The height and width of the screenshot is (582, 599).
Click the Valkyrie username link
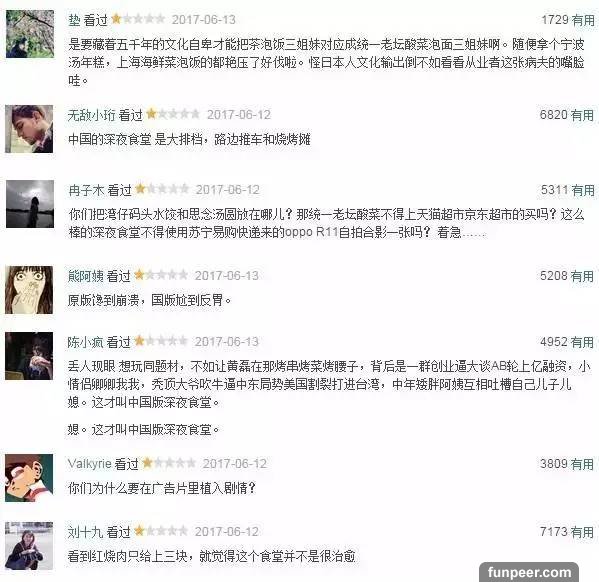click(89, 464)
